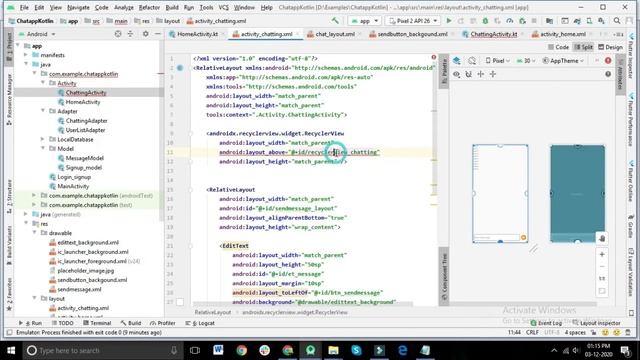Viewport: 640px width, 360px height.
Task: Open the Terminal tool window
Action: coord(97,323)
